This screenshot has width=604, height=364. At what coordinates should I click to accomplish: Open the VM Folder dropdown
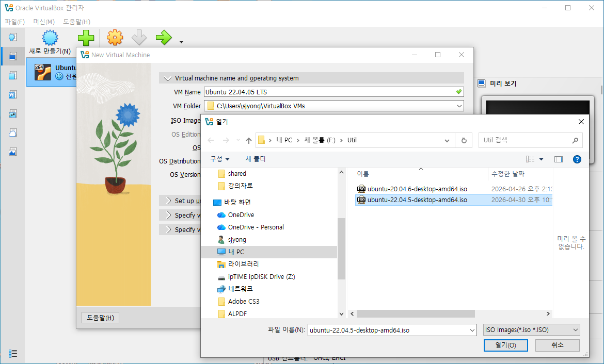tap(459, 106)
